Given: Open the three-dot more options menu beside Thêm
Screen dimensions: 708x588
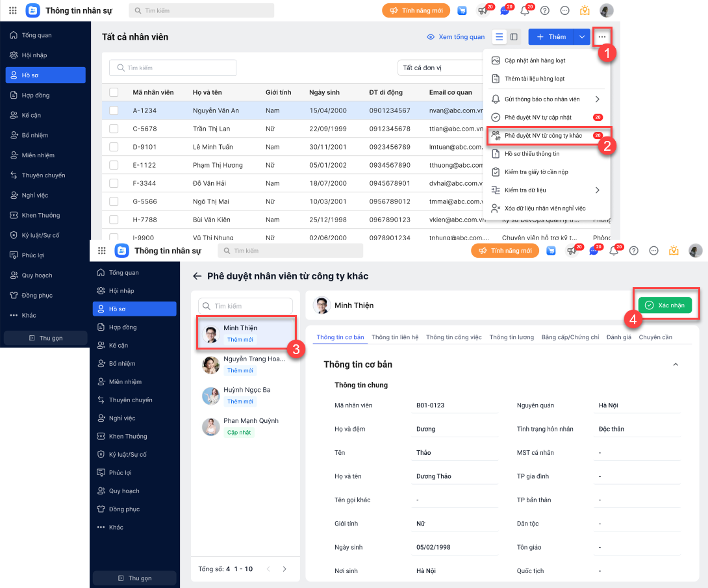Looking at the screenshot, I should pos(602,37).
